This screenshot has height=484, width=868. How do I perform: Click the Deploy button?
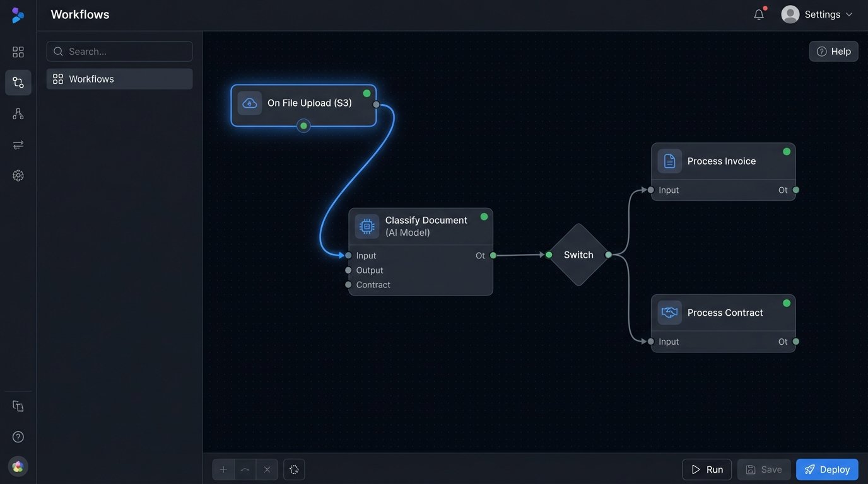point(827,470)
